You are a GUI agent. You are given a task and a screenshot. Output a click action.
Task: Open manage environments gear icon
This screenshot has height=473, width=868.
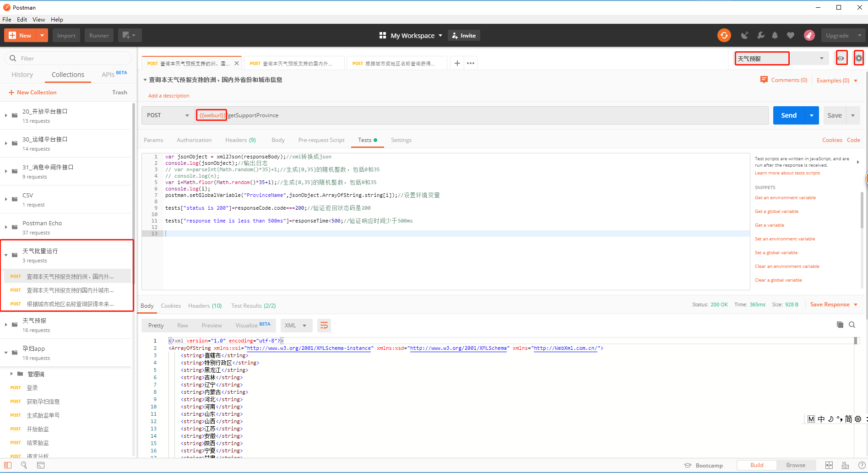click(x=858, y=58)
